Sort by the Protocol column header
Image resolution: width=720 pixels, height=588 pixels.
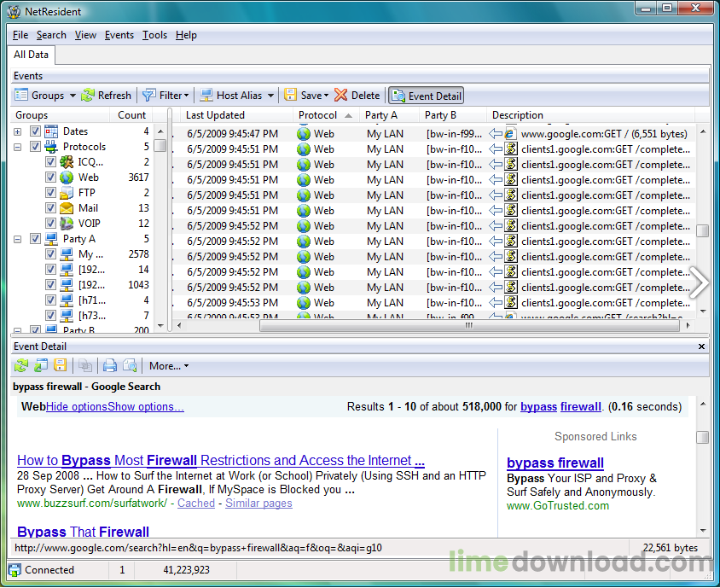pyautogui.click(x=317, y=115)
